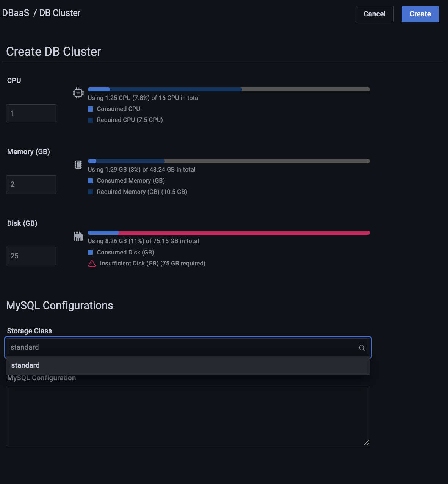Click the Required Memory legend square
This screenshot has width=448, height=484.
click(x=91, y=192)
